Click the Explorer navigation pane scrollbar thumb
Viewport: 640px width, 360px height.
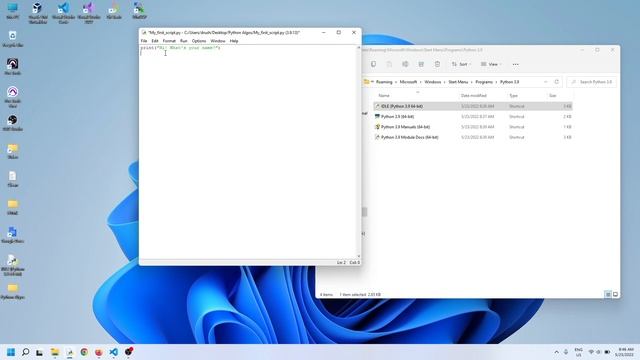tap(364, 212)
